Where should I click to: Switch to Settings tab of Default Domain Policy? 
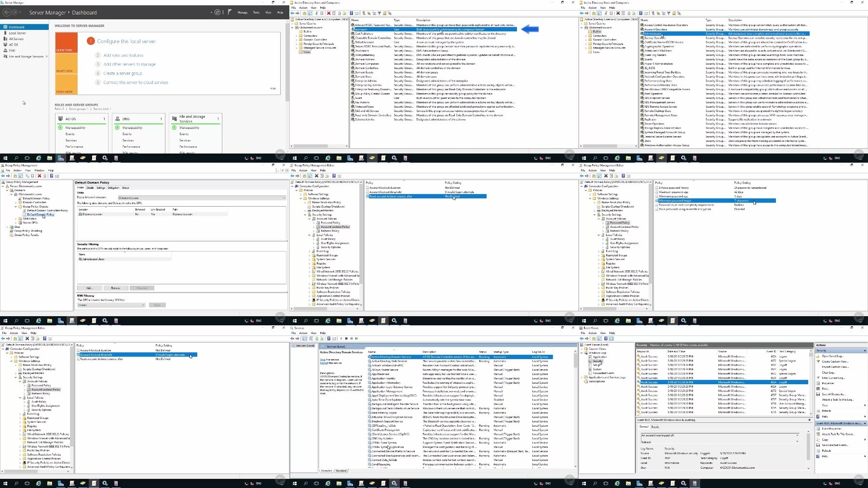[101, 188]
